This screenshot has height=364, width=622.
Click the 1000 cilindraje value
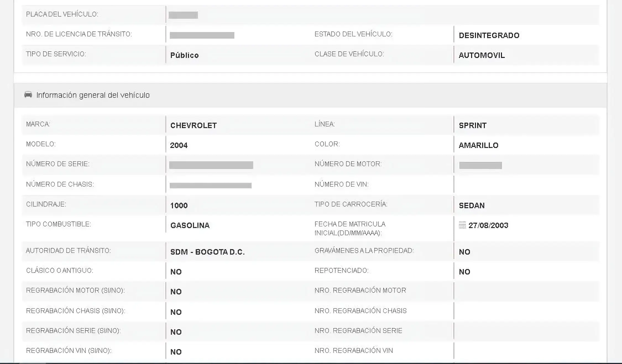click(179, 205)
